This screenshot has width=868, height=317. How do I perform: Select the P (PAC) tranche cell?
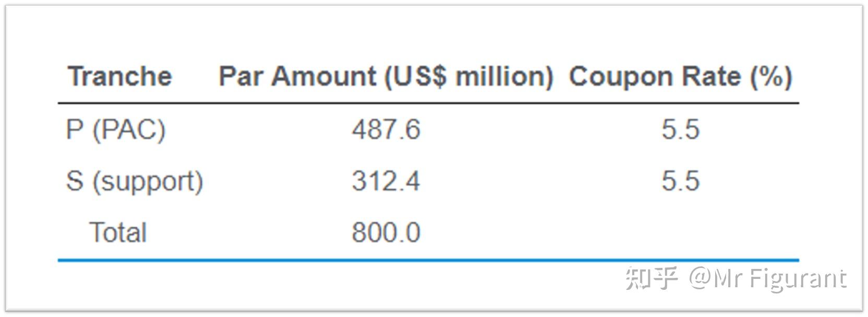[116, 129]
